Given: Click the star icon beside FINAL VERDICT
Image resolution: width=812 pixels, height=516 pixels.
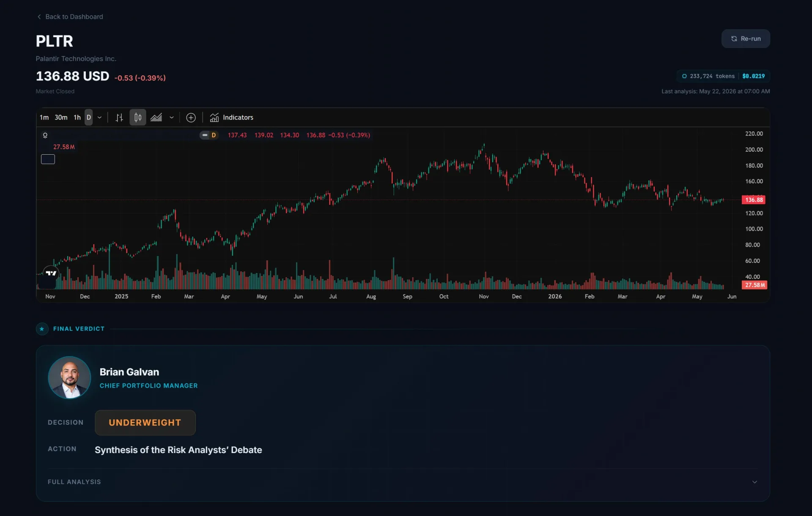Looking at the screenshot, I should pyautogui.click(x=42, y=329).
